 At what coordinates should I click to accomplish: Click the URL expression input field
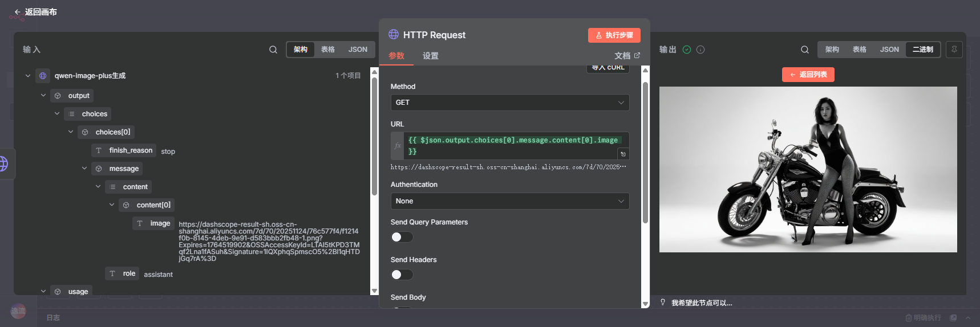(513, 145)
